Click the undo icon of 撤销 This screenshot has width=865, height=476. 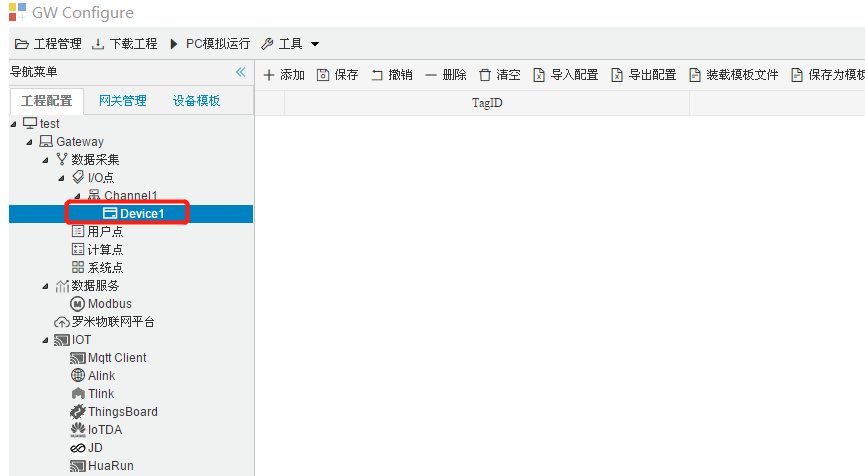pos(377,75)
